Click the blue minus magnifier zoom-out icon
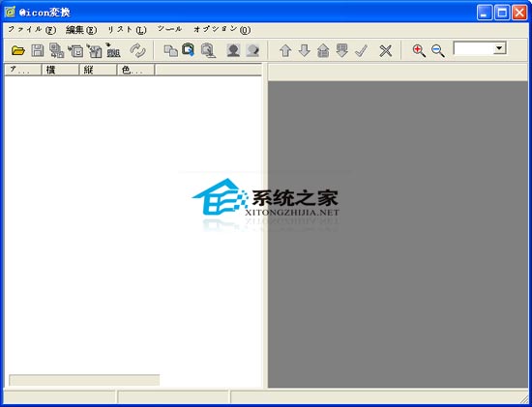532x407 pixels. click(437, 51)
